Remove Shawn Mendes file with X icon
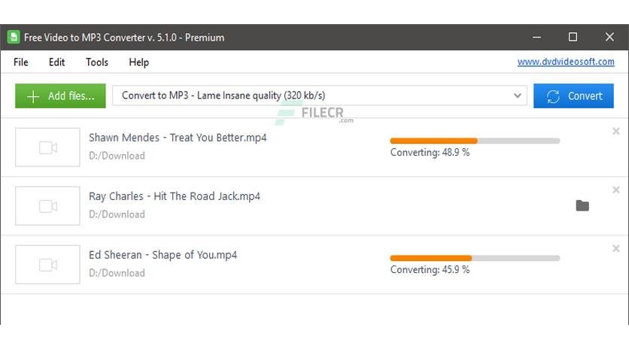629x364 pixels. pos(615,131)
